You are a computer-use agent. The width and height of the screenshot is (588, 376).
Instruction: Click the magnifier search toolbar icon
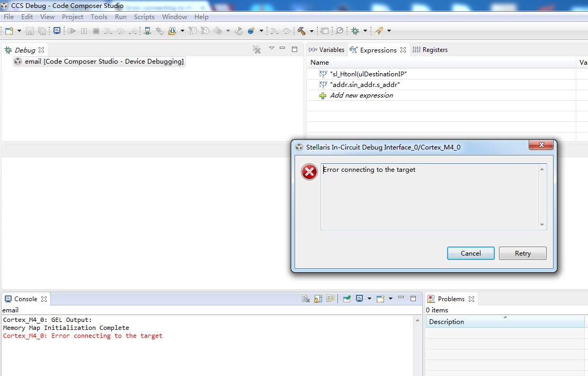[340, 31]
